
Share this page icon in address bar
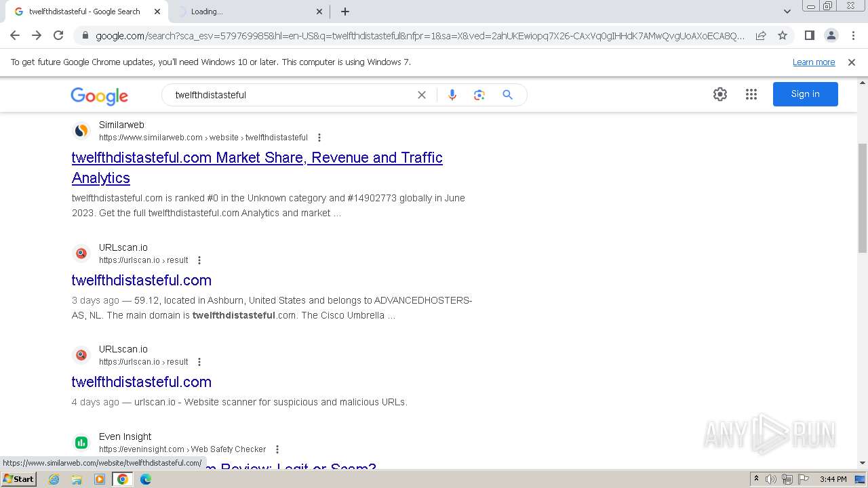tap(761, 35)
